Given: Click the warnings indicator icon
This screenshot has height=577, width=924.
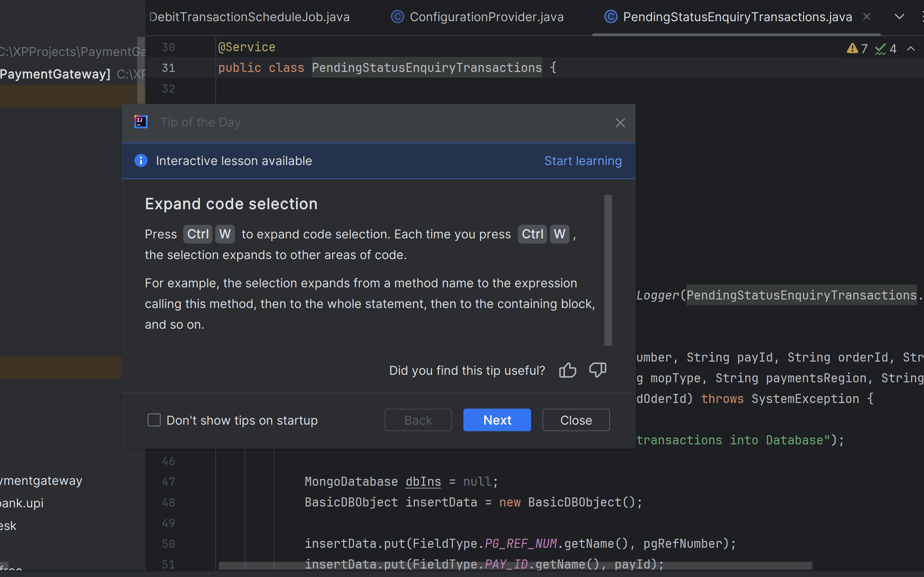Looking at the screenshot, I should coord(852,49).
